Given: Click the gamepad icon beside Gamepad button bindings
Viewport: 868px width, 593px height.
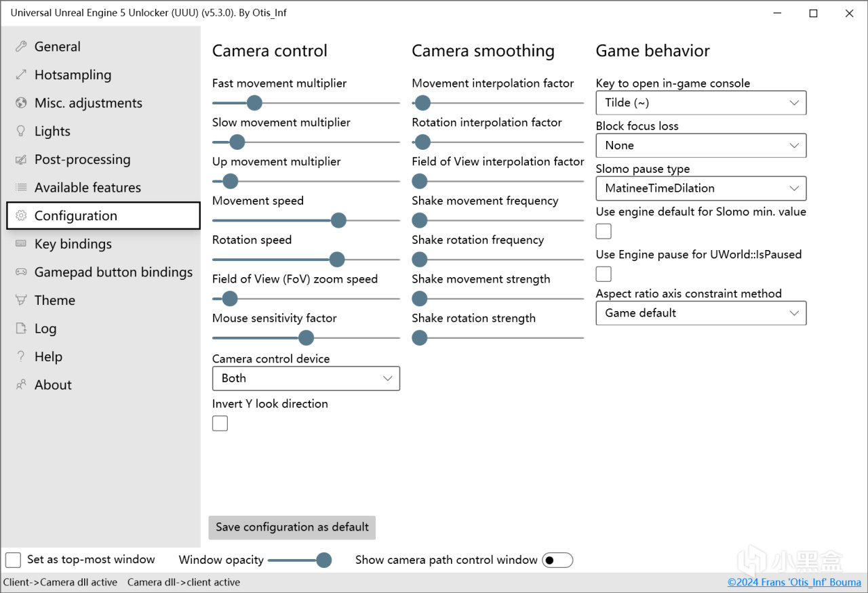Looking at the screenshot, I should tap(21, 272).
